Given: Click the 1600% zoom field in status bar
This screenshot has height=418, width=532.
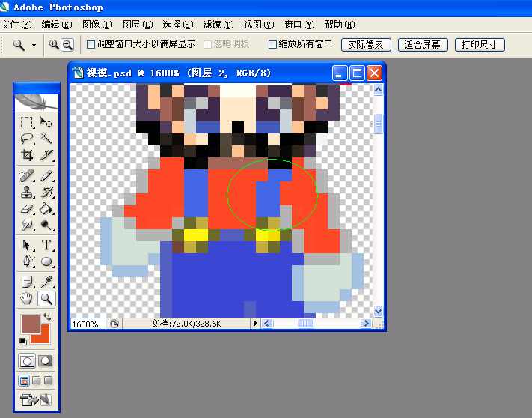Looking at the screenshot, I should (x=88, y=324).
